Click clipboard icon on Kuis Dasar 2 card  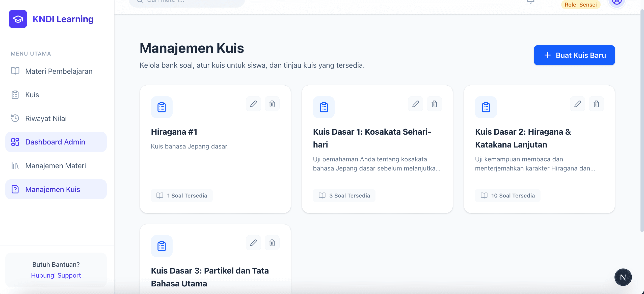point(486,107)
